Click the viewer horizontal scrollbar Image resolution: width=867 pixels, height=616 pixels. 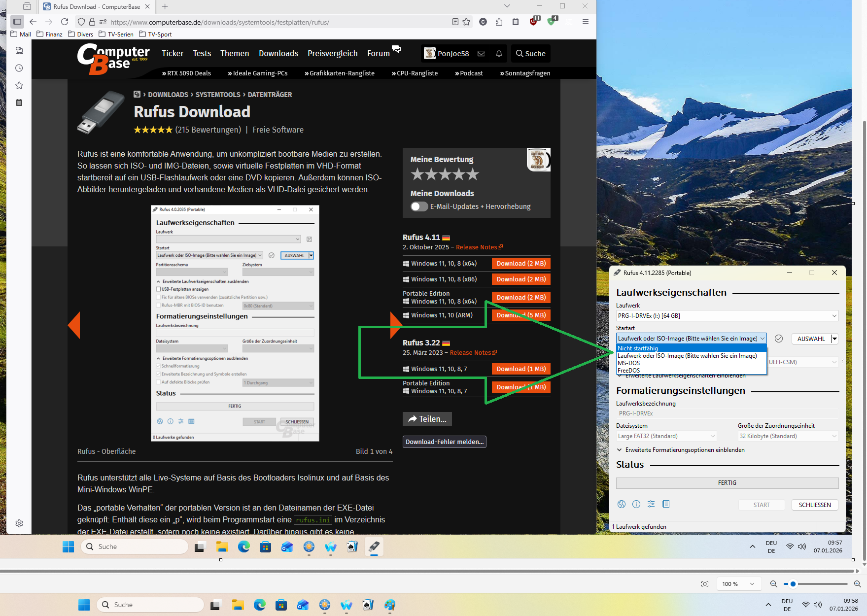click(x=426, y=571)
